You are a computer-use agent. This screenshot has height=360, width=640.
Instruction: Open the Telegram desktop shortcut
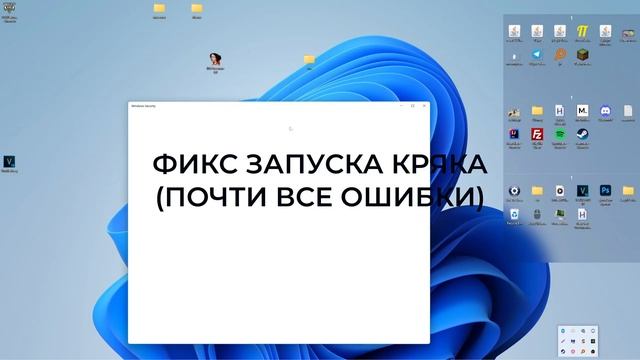[x=537, y=55]
